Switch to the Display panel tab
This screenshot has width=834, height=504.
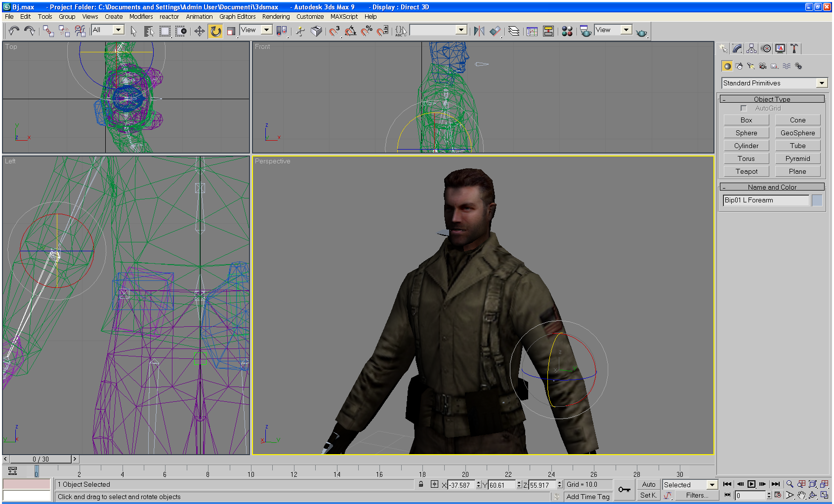tap(780, 48)
